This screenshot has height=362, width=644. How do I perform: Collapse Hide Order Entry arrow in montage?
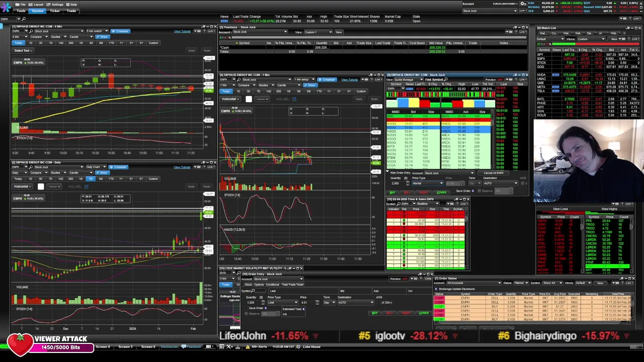click(x=388, y=172)
